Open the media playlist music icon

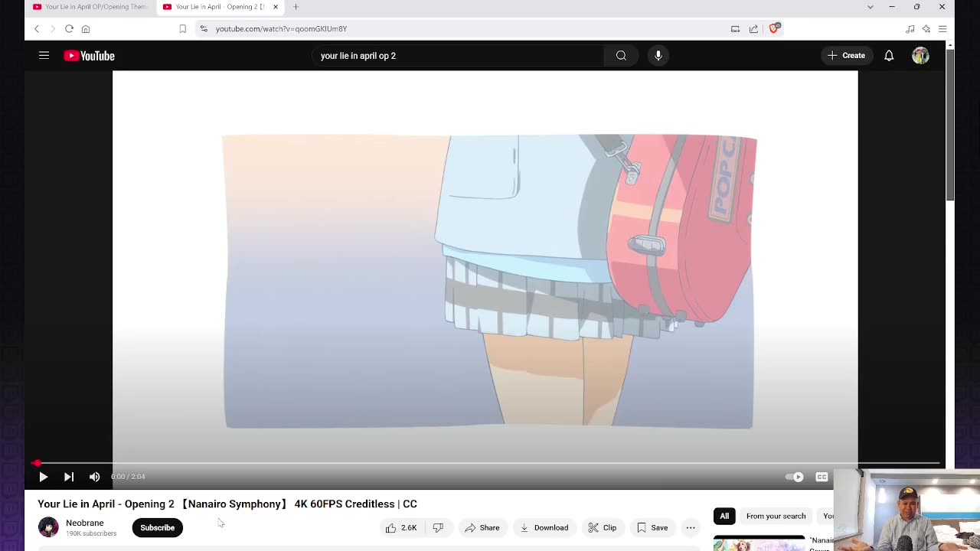coord(910,29)
